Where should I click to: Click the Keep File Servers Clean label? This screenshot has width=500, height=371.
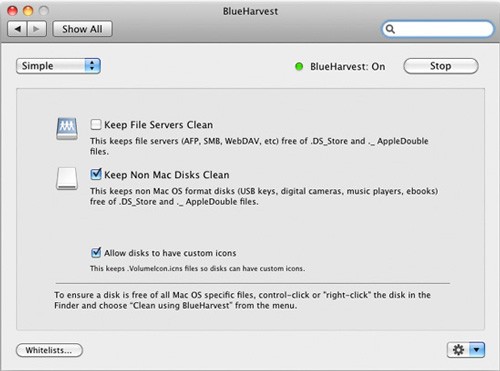click(x=158, y=125)
